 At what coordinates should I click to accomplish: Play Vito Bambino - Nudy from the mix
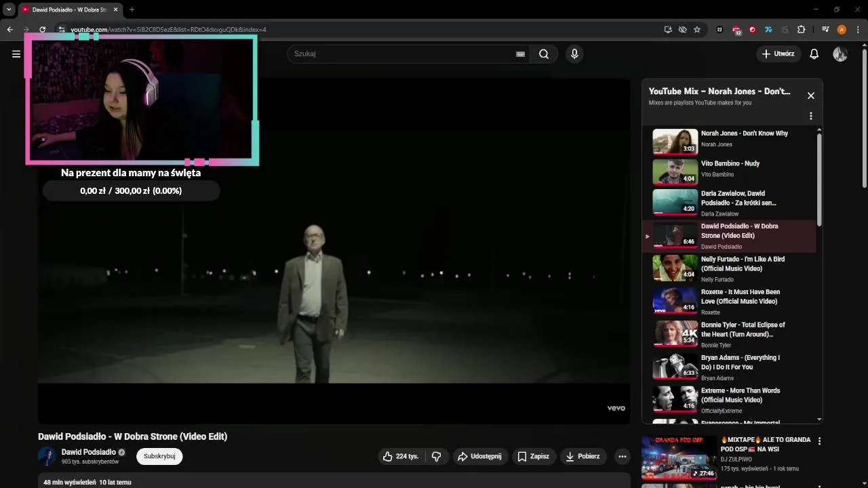pos(729,172)
